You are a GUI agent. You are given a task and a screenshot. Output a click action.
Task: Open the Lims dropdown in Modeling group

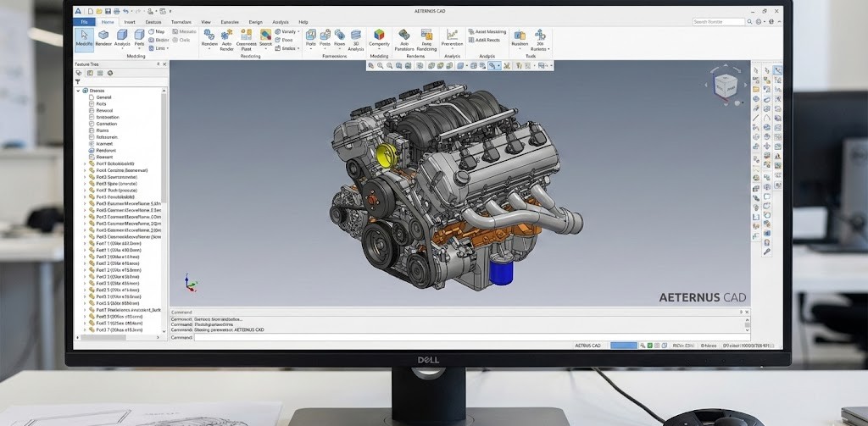(x=159, y=48)
